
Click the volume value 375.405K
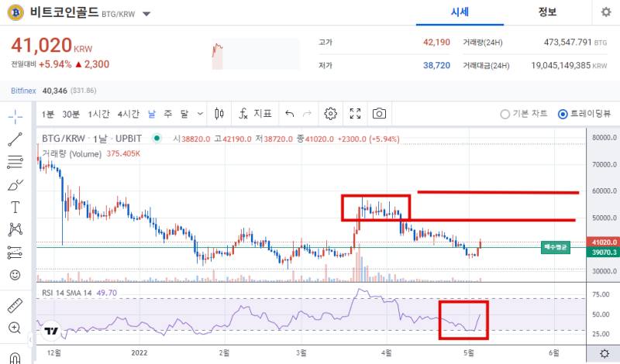123,154
